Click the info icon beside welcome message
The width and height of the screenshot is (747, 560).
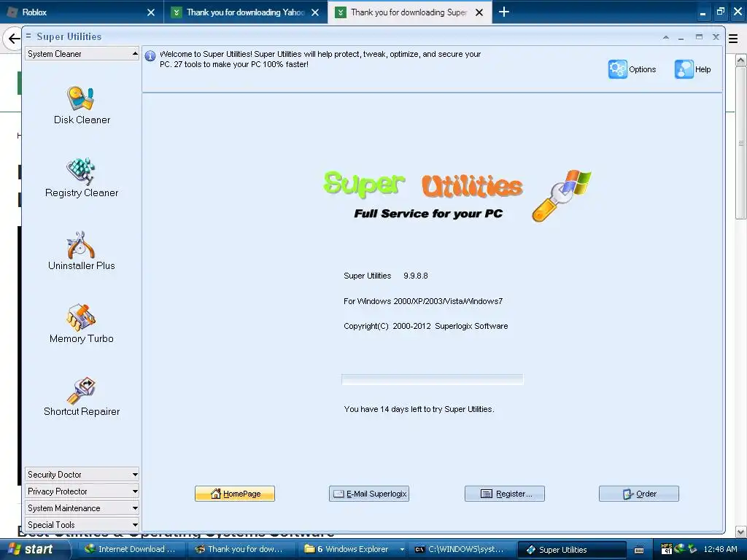[x=150, y=55]
